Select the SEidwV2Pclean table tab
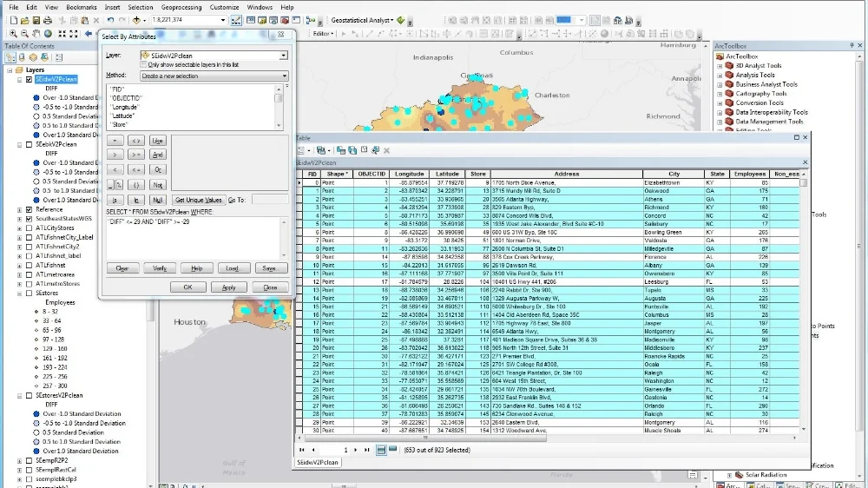Screen dimensions: 868x488 pos(317,462)
